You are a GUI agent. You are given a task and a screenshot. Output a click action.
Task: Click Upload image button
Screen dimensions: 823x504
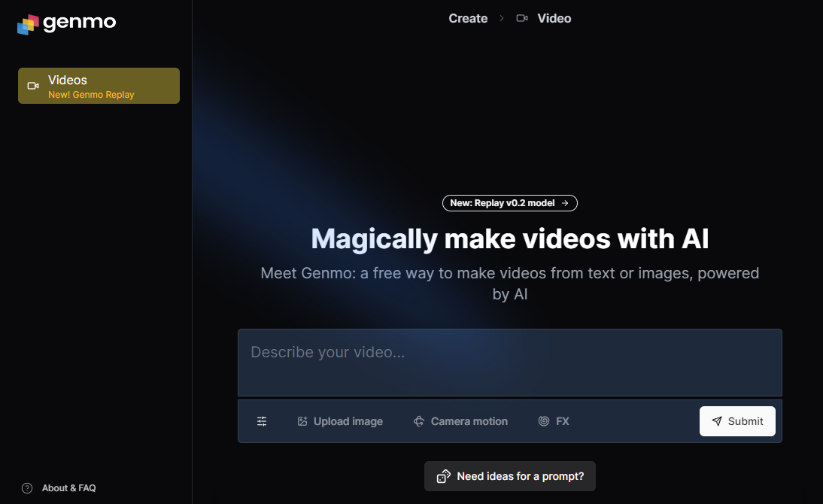[x=340, y=421]
